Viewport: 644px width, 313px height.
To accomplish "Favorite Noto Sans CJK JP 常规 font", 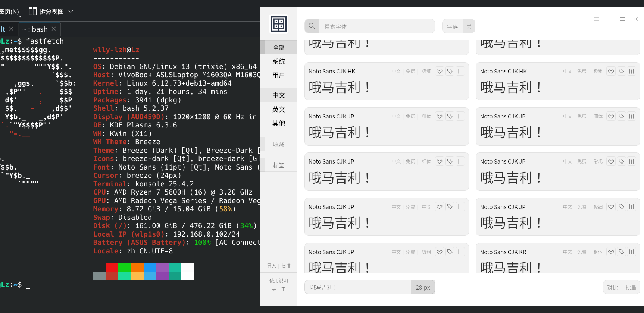I will 611,161.
